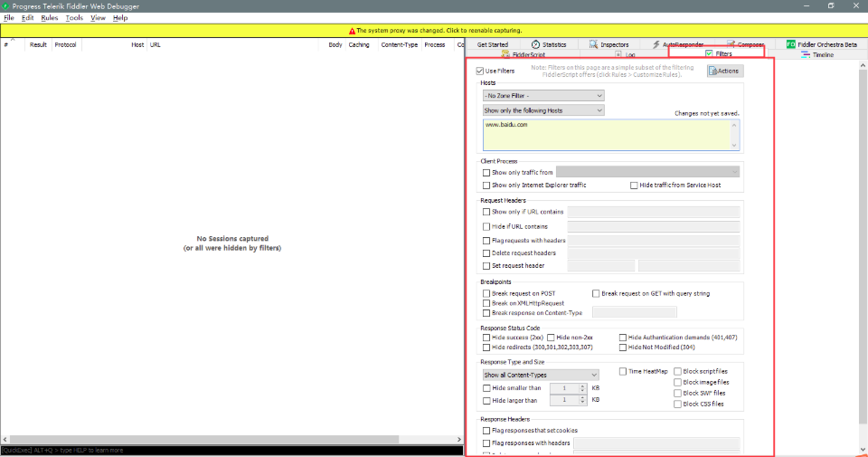Switch to the Get Started tab

point(493,44)
